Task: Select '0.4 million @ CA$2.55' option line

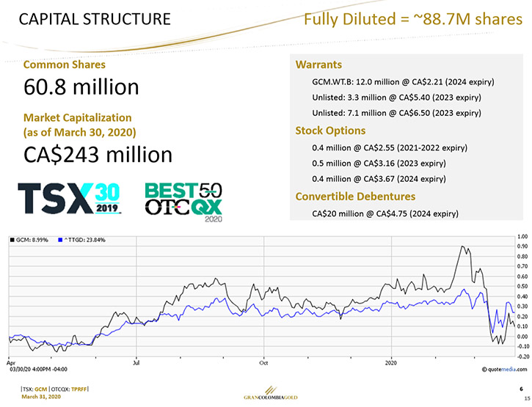Action: click(x=390, y=148)
